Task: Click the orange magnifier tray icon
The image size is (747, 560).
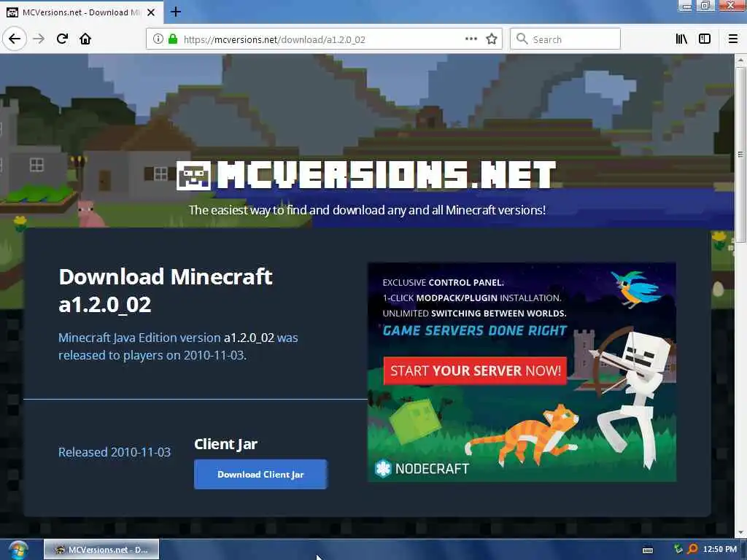Action: [x=693, y=549]
